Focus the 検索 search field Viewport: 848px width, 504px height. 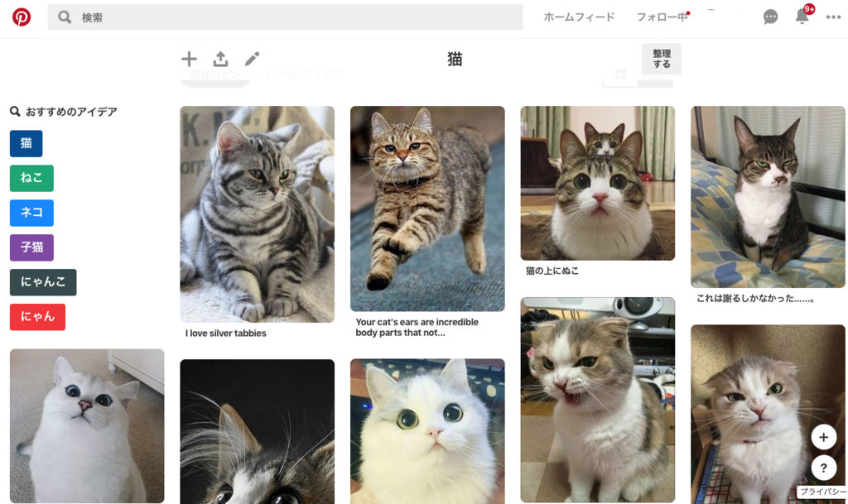(286, 17)
